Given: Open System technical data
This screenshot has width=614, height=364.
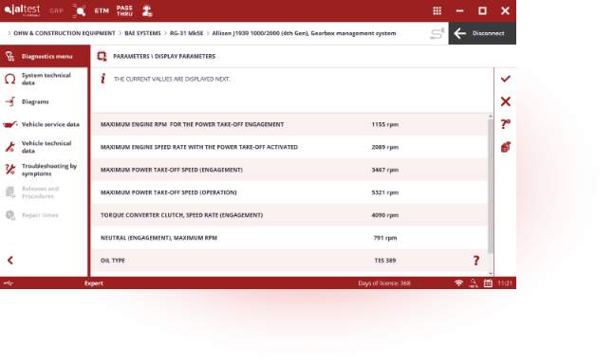Looking at the screenshot, I should (45, 79).
